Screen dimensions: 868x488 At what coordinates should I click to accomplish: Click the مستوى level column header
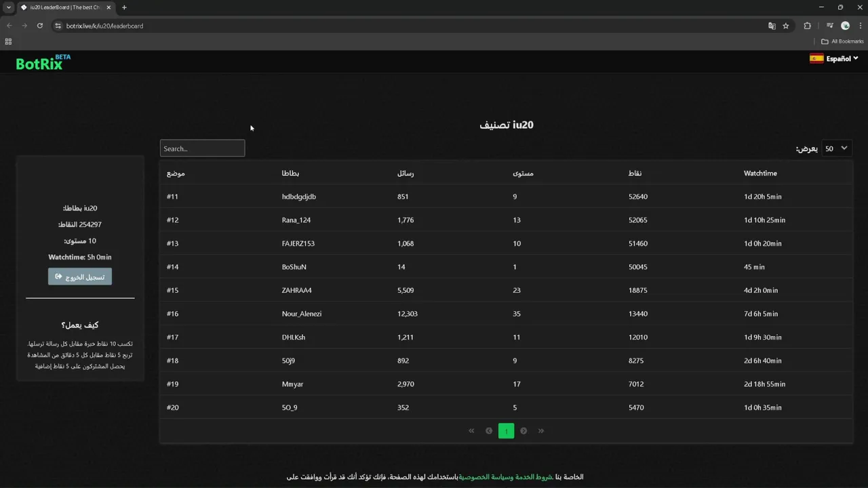coord(523,174)
